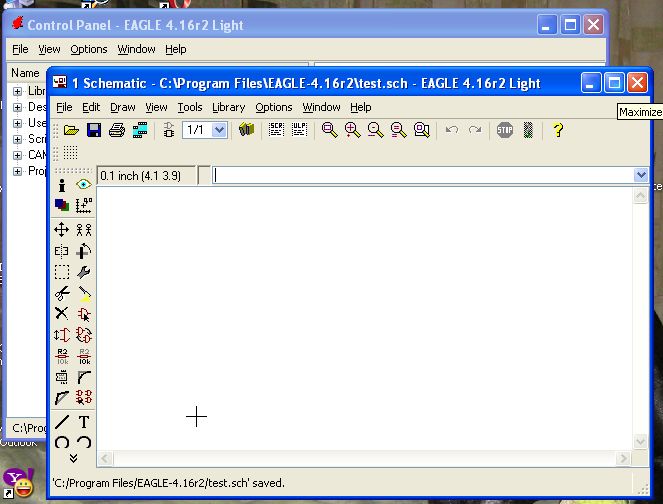Viewport: 663px width, 504px height.
Task: Expand the Use tree node in Control Panel
Action: tap(17, 123)
